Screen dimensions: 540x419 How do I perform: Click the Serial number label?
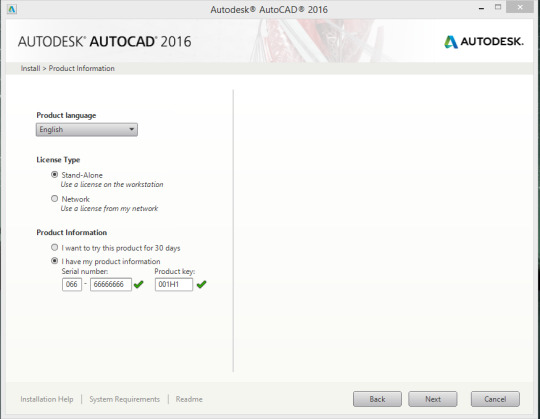click(x=85, y=271)
